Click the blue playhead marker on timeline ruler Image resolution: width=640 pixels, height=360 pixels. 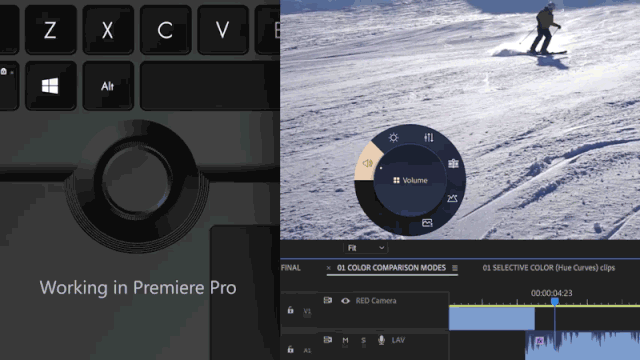click(x=554, y=302)
